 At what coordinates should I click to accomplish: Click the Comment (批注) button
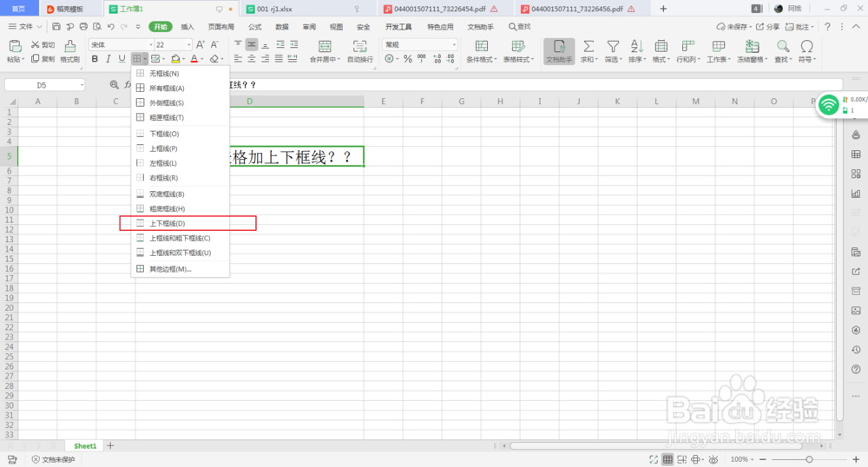(800, 27)
